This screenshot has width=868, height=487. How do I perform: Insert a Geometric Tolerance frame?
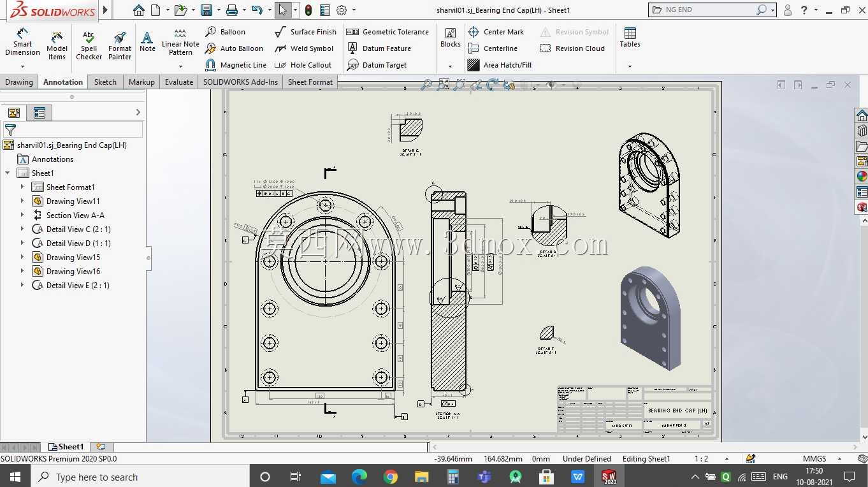coord(387,32)
